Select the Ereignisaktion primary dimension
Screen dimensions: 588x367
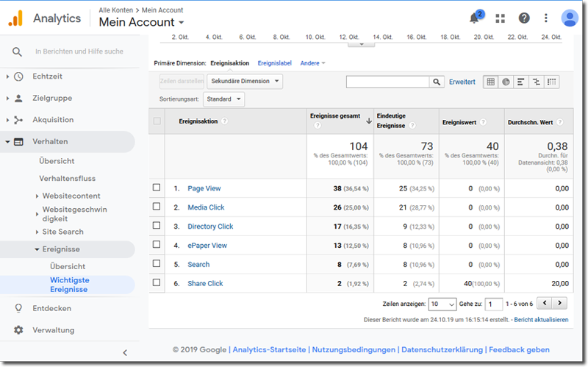230,63
